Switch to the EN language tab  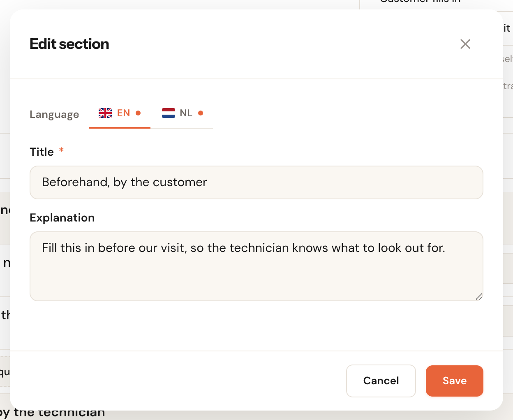120,113
